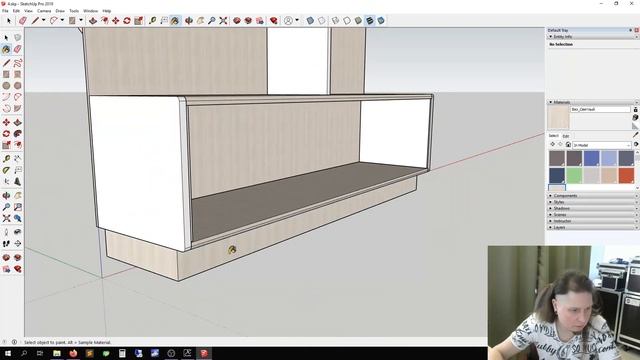The image size is (640, 360).
Task: Pick the Zoom Window tool in left toolbar
Action: click(18, 207)
